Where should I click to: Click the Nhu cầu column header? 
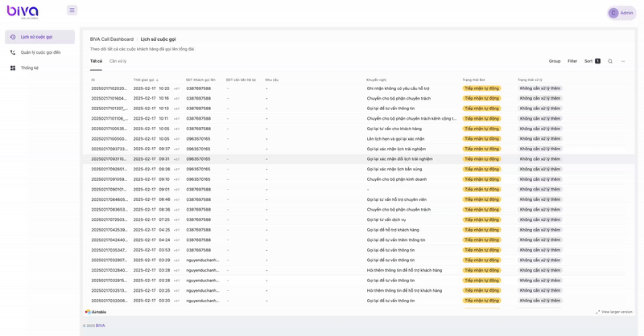click(272, 80)
